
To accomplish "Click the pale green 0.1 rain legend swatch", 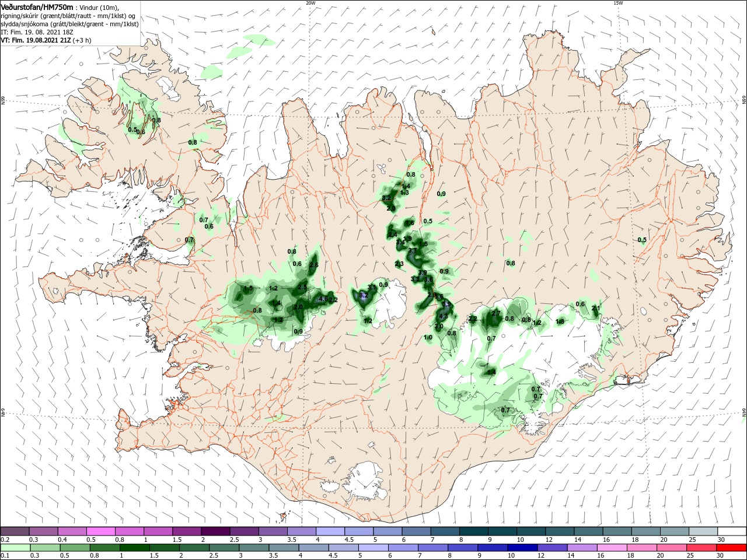I will pyautogui.click(x=15, y=548).
